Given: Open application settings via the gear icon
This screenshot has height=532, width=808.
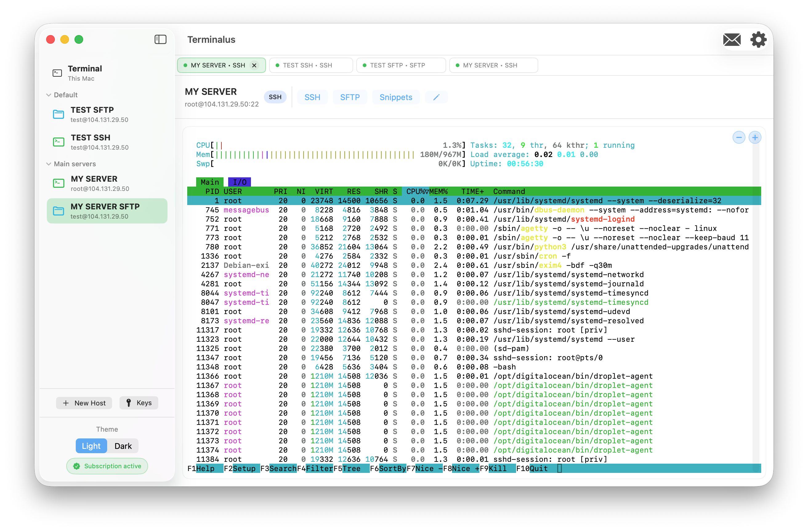Looking at the screenshot, I should (x=758, y=39).
